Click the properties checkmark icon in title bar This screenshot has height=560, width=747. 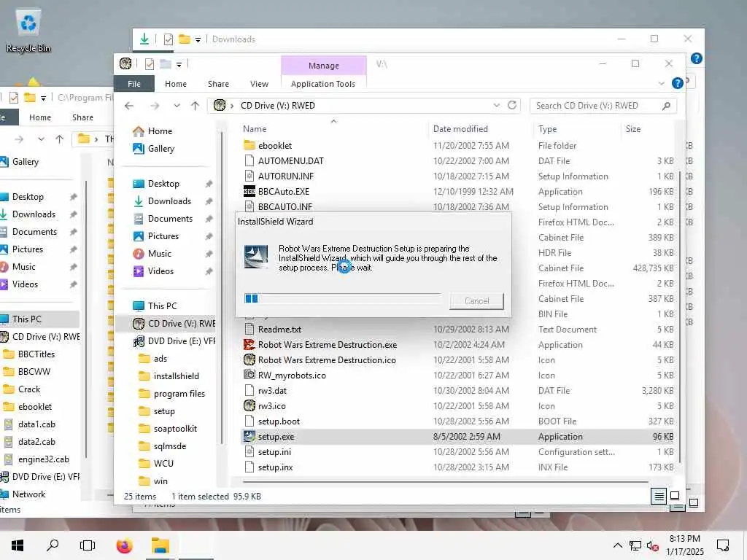click(x=149, y=64)
